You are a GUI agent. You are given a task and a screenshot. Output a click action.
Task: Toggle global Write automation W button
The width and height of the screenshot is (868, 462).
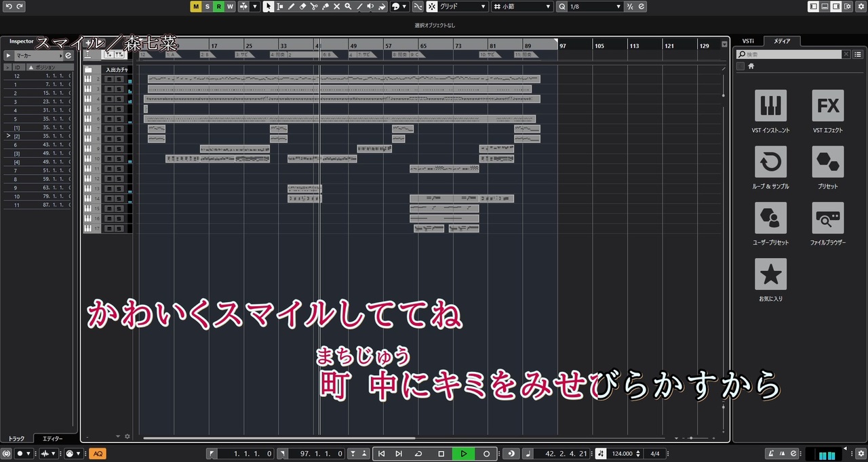230,6
